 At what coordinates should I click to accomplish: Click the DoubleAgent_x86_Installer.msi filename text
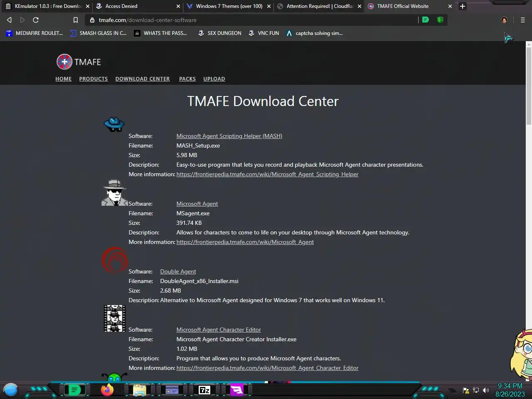pyautogui.click(x=199, y=281)
